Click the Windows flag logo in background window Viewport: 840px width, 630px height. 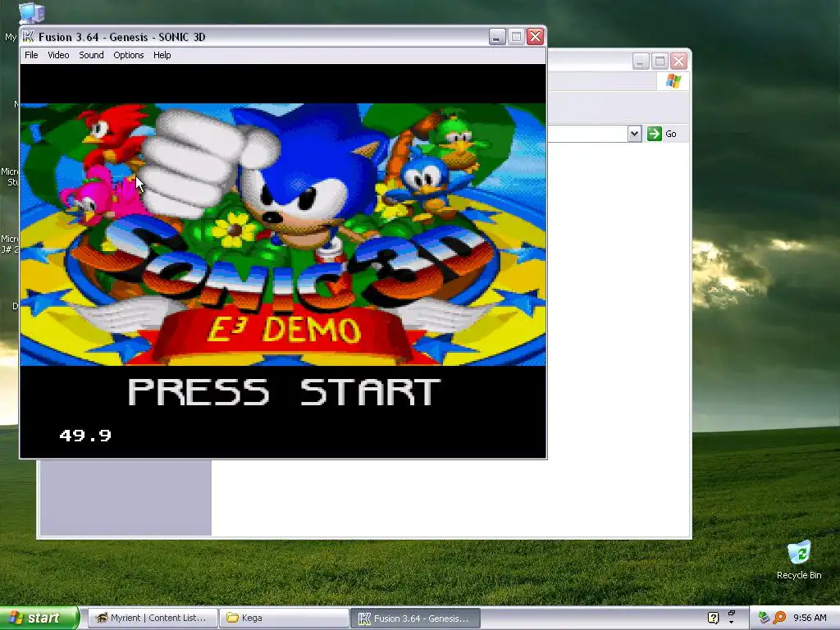pyautogui.click(x=673, y=81)
